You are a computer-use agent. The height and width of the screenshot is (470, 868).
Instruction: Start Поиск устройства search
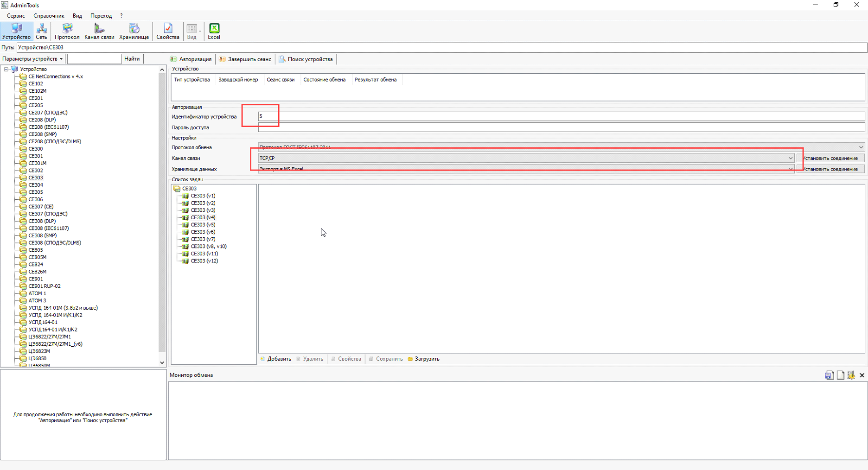tap(306, 59)
